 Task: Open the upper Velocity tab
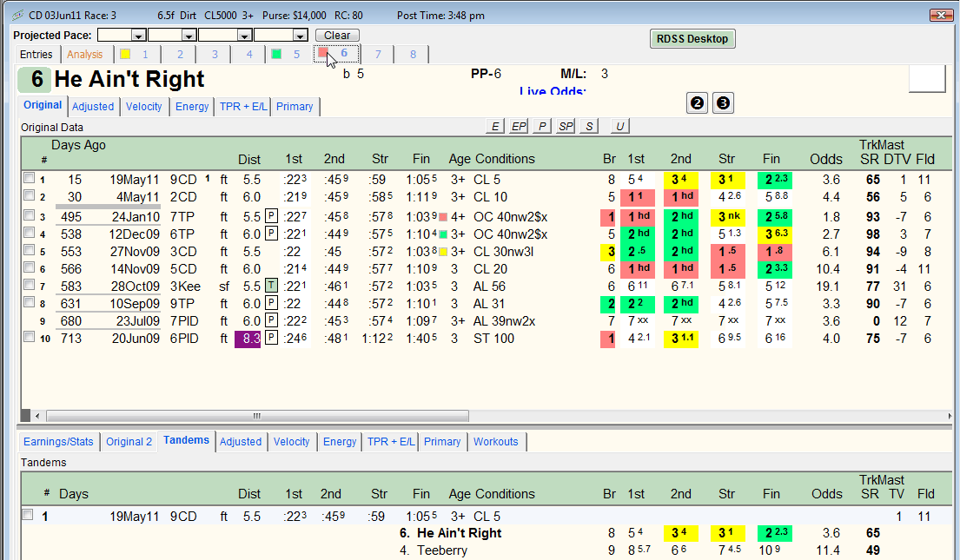coord(144,107)
